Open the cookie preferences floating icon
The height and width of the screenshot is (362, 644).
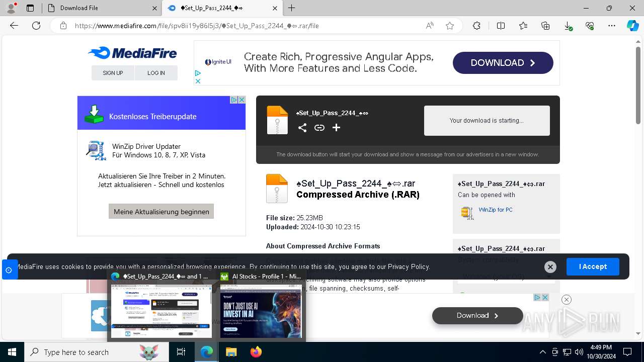[x=9, y=270]
